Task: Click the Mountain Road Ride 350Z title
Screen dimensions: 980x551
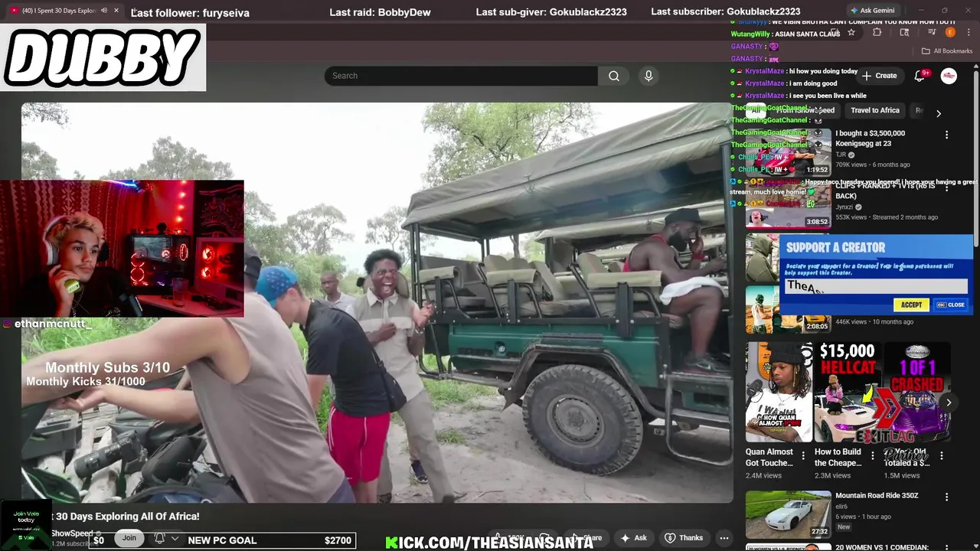Action: click(877, 495)
